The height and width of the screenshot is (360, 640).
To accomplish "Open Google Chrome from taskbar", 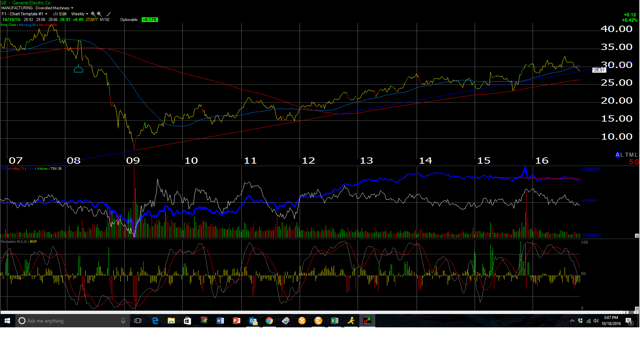I will tap(269, 321).
